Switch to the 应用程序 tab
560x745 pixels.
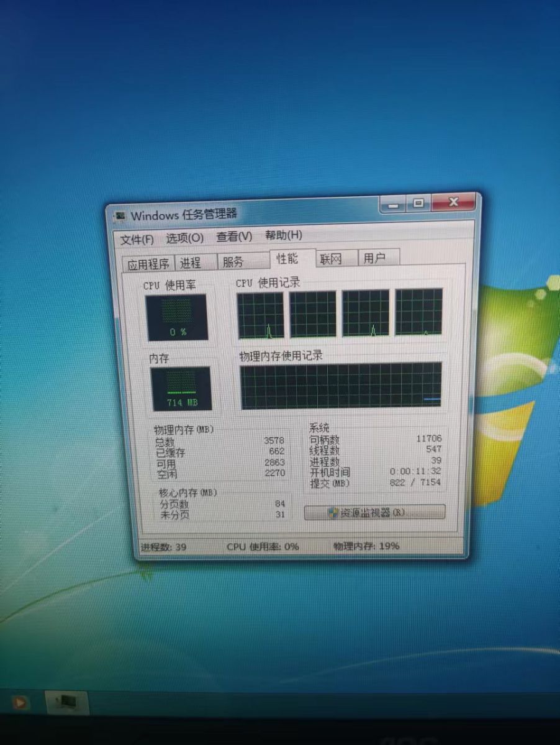[148, 264]
